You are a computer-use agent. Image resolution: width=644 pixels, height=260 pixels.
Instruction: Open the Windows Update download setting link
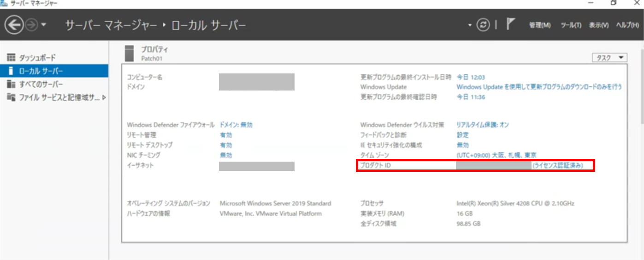coord(539,87)
